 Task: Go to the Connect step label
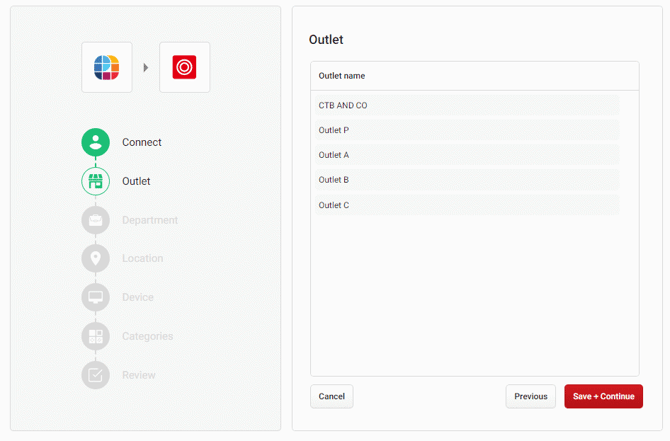141,142
